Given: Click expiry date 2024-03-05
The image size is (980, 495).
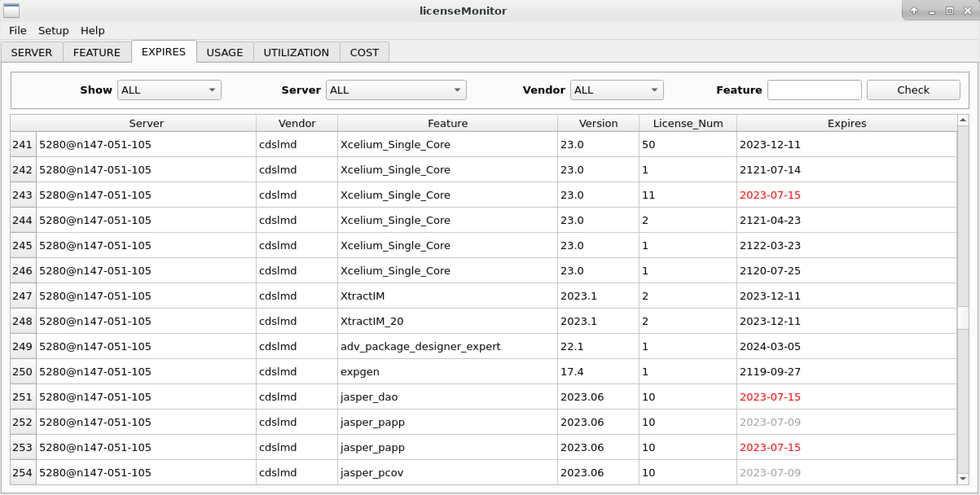Looking at the screenshot, I should [x=847, y=346].
